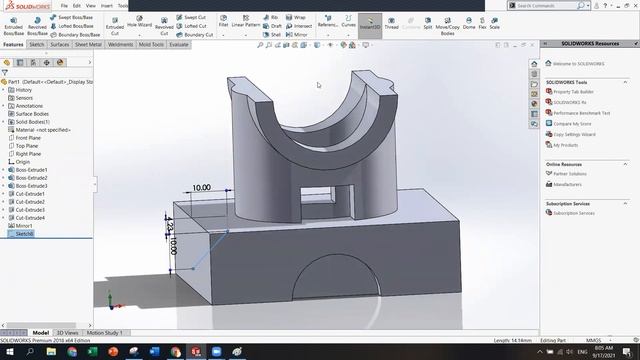Open the File menu
The width and height of the screenshot is (640, 360).
click(x=64, y=6)
